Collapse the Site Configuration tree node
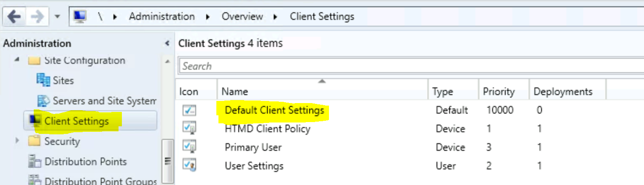The height and width of the screenshot is (185, 644). (x=16, y=60)
